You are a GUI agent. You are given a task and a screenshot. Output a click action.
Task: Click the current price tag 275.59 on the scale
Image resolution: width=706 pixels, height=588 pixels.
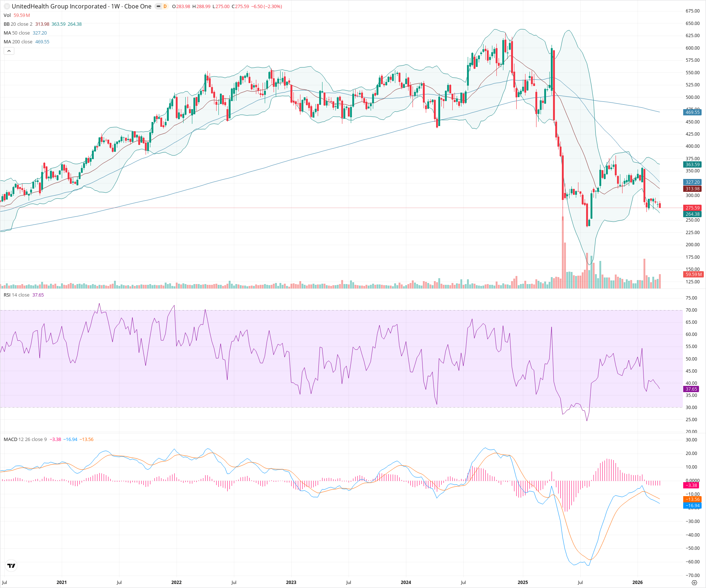pos(692,208)
